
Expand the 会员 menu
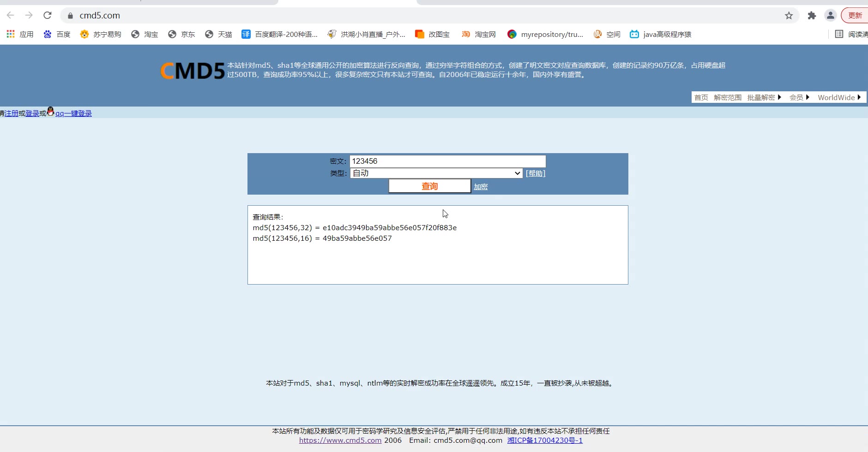799,97
